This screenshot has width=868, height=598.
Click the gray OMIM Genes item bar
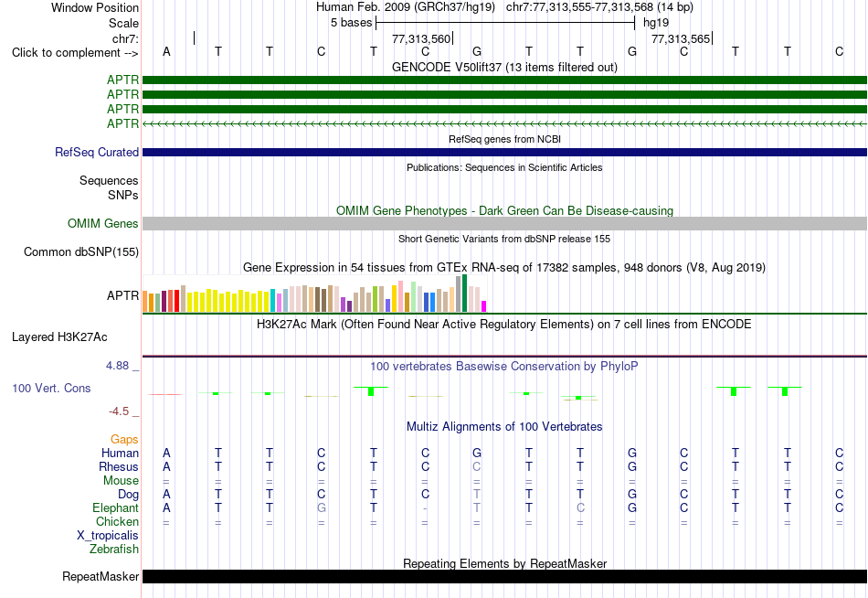504,223
